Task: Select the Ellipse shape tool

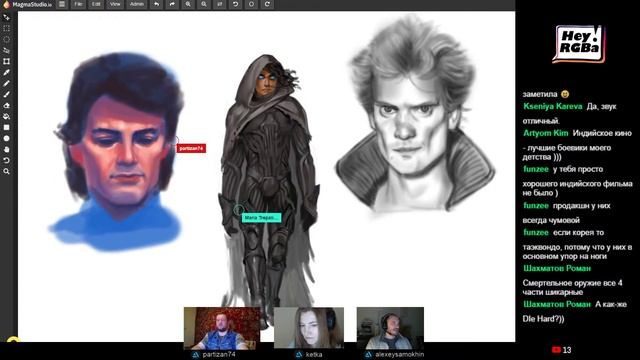Action: pyautogui.click(x=7, y=139)
